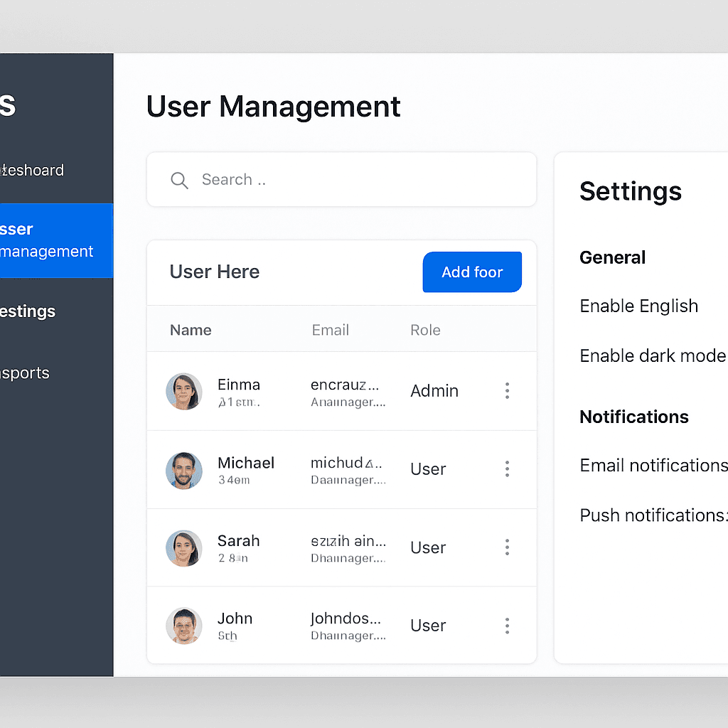Open the Reports sidebar item
This screenshot has height=728, width=728.
25,373
